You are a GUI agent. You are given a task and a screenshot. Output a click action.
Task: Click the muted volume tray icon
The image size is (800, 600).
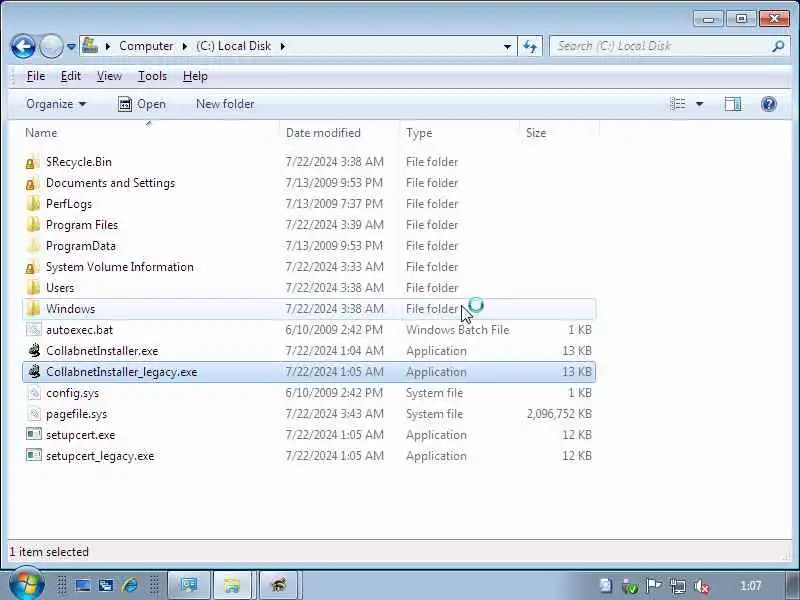pos(703,586)
